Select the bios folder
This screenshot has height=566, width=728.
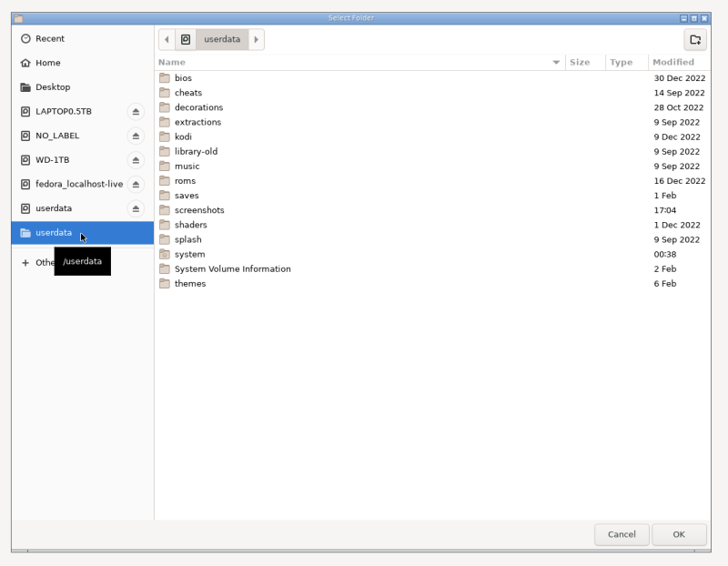point(431,78)
